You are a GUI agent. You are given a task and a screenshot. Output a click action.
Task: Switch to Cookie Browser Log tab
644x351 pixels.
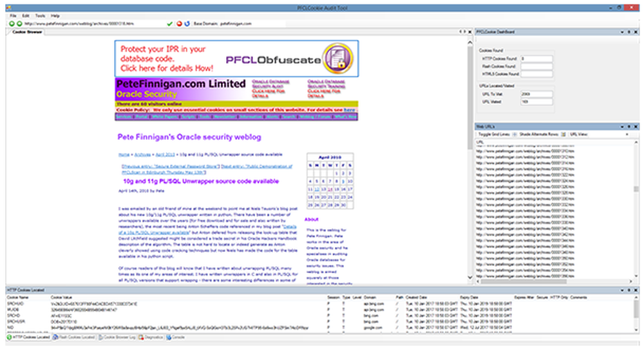click(x=117, y=337)
